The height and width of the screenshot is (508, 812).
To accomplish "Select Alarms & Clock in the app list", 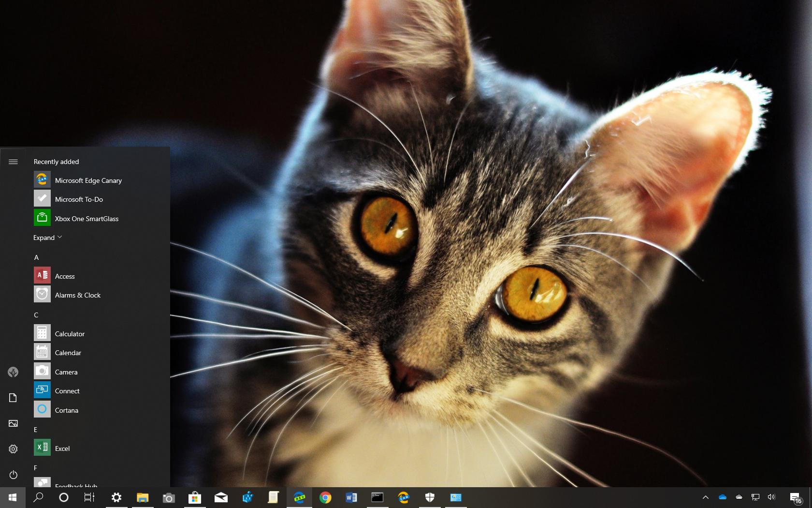I will coord(77,295).
